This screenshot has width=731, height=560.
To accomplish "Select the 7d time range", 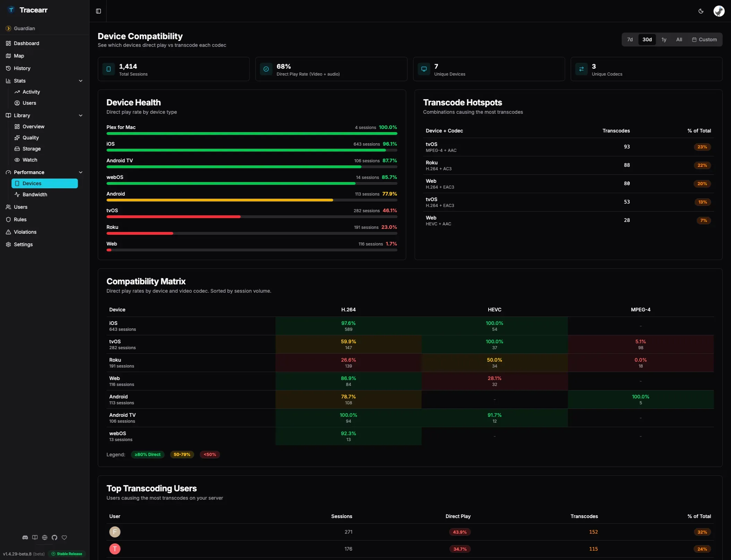I will [630, 40].
